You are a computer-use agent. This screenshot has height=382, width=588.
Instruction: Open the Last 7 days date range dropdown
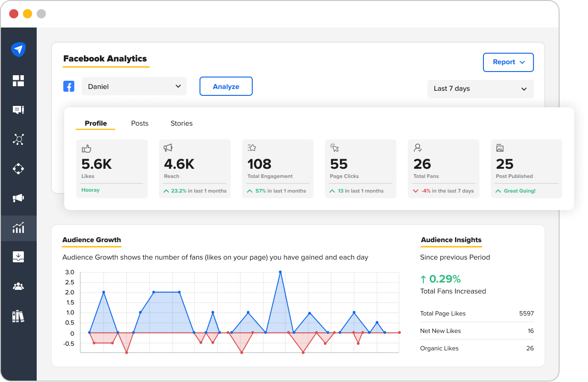coord(480,89)
